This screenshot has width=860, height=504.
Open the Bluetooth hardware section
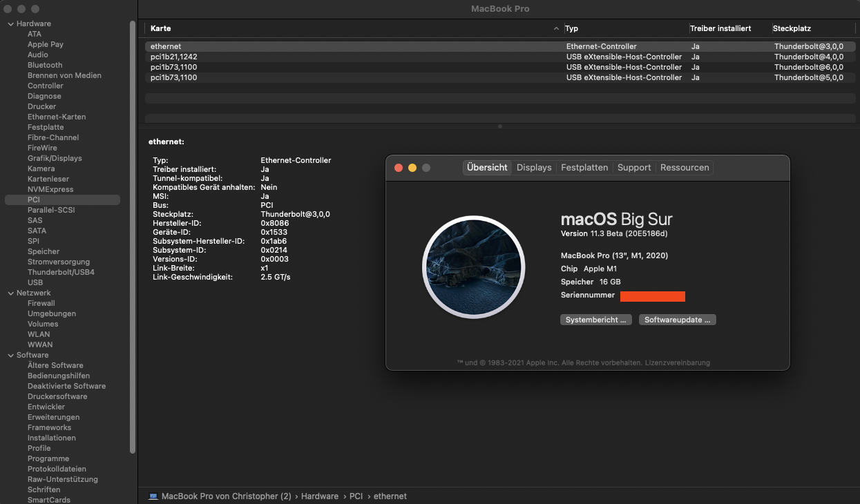pyautogui.click(x=45, y=65)
